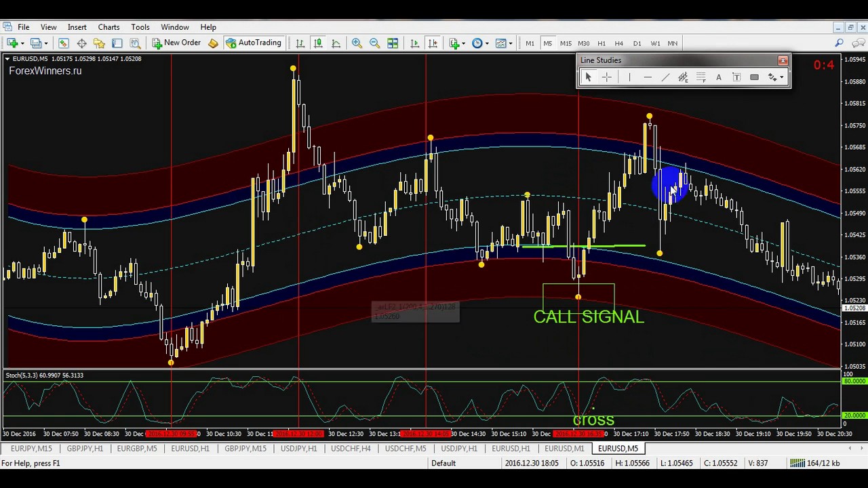Open the Tools menu
The width and height of the screenshot is (868, 488).
pyautogui.click(x=140, y=27)
